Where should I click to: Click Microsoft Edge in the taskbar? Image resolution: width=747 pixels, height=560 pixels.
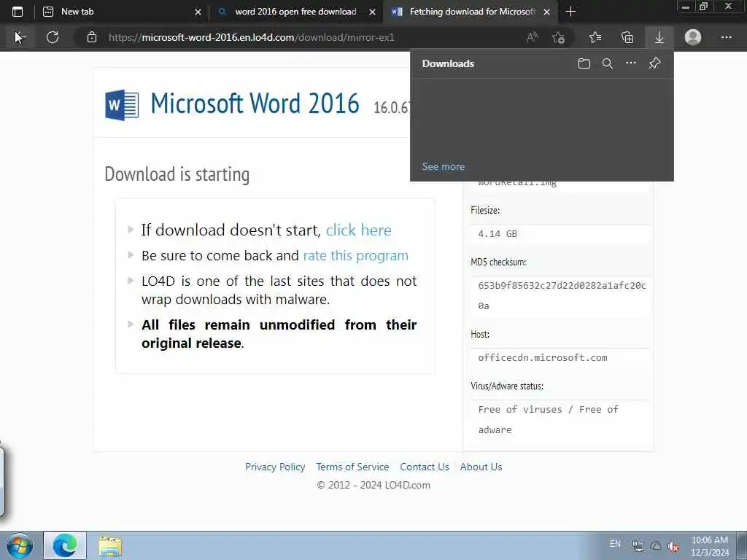click(x=65, y=545)
